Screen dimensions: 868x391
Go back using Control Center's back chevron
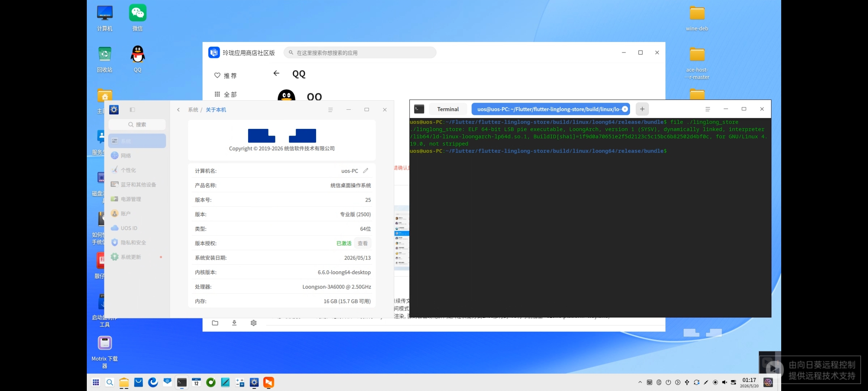[178, 110]
